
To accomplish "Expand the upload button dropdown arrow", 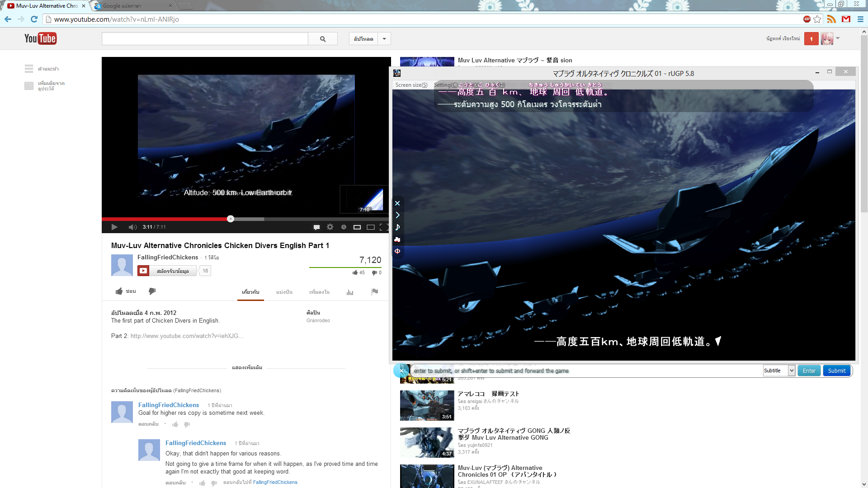I will click(384, 39).
